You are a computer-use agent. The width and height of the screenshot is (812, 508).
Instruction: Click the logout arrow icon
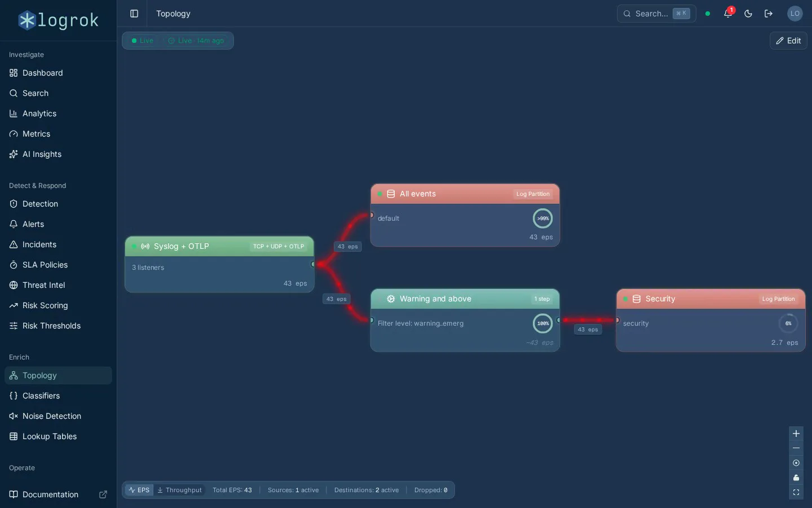[x=769, y=14]
